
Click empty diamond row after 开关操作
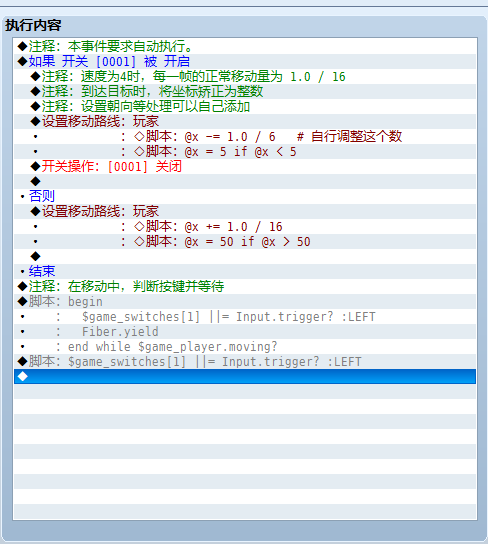tap(245, 181)
